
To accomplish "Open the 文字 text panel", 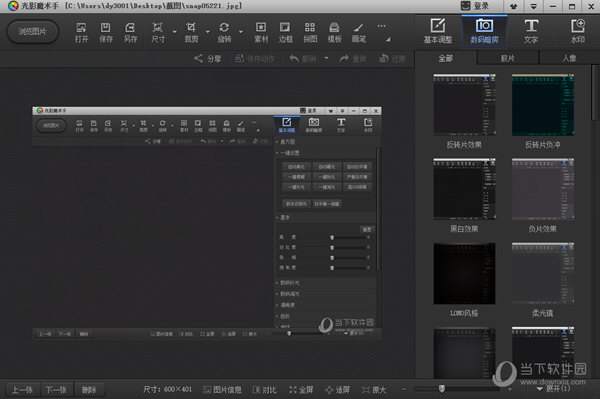I will (x=531, y=31).
